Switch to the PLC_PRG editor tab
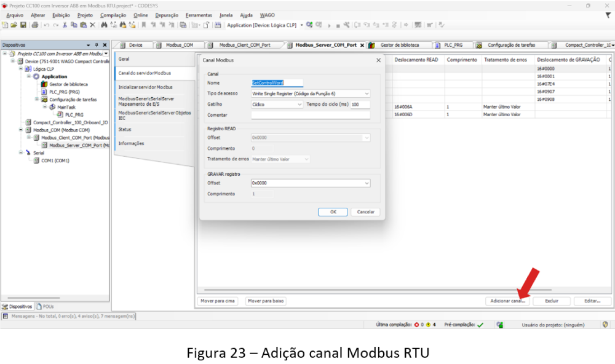This screenshot has width=615, height=364. 453,45
